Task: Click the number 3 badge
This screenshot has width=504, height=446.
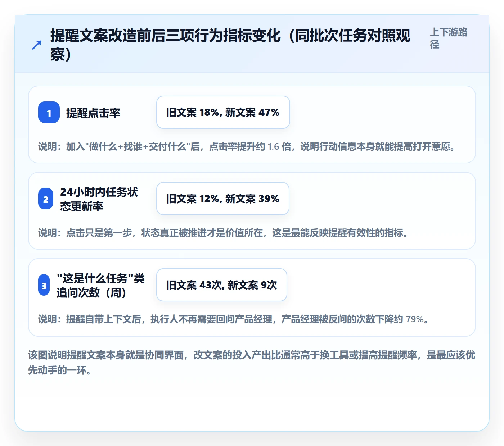Action: 44,285
